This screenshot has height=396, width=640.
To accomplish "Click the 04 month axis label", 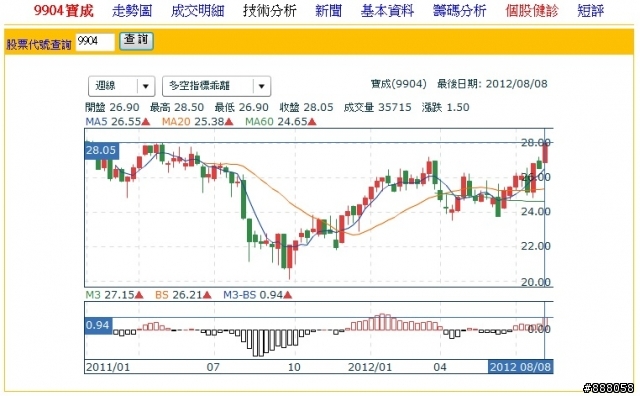I will click(440, 367).
